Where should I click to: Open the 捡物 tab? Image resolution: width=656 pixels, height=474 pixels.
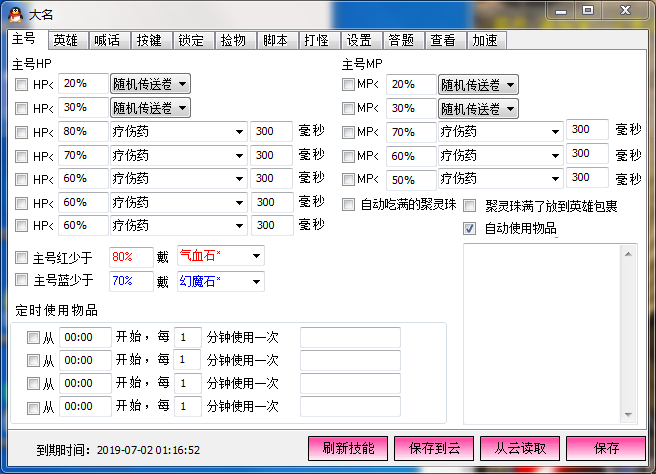click(x=235, y=41)
